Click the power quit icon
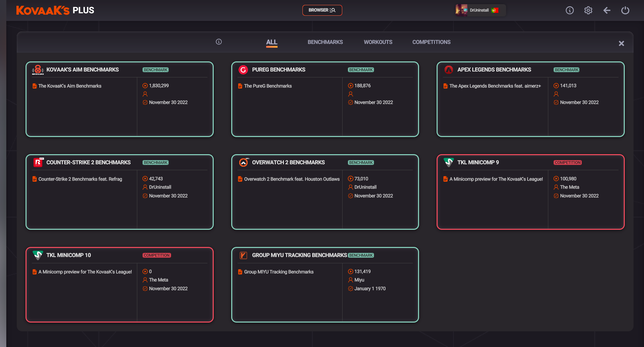This screenshot has width=644, height=347. (x=625, y=10)
